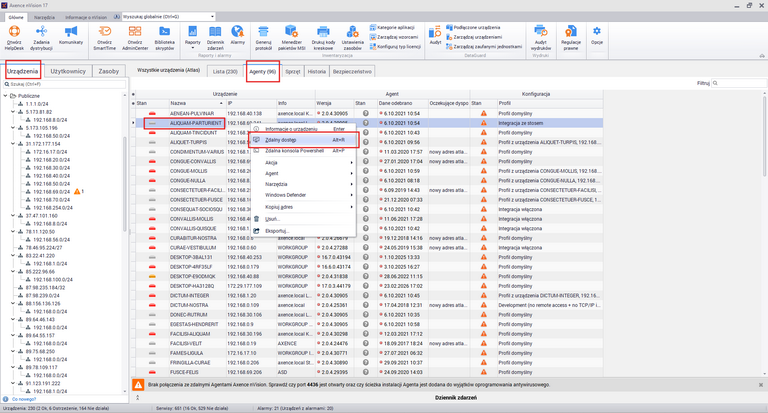Select the FUSCE-FELIS device row
The image size is (768, 413).
(367, 372)
